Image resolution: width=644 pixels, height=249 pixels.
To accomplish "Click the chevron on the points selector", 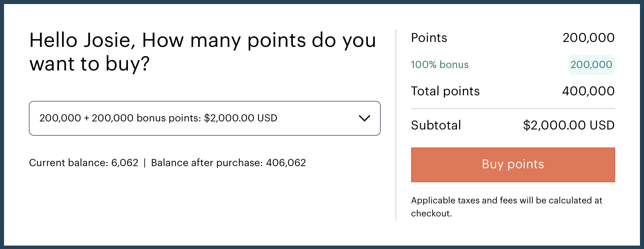I will tap(364, 118).
